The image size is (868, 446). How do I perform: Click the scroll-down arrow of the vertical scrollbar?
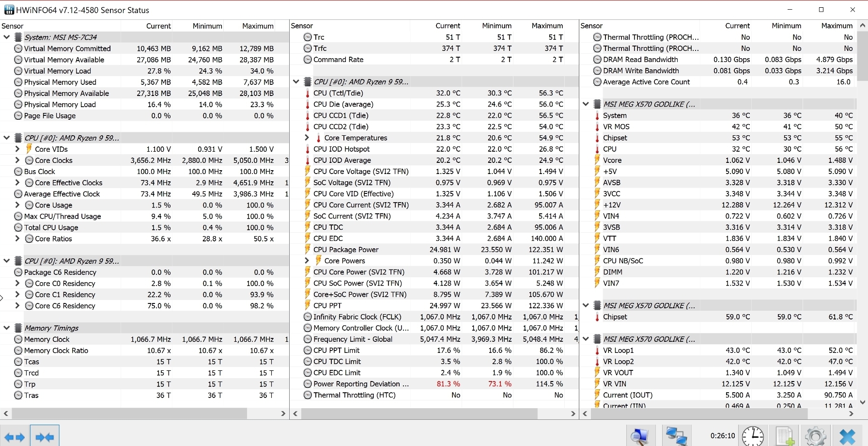point(863,402)
